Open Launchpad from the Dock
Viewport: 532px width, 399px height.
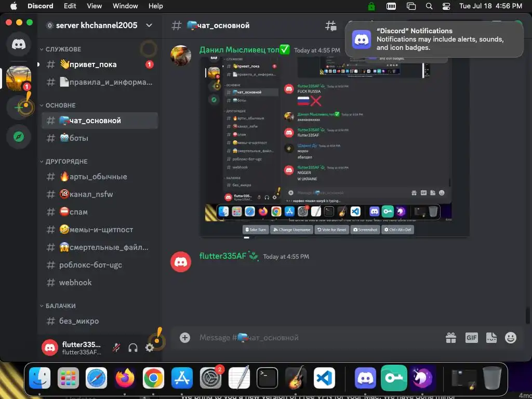[68, 378]
